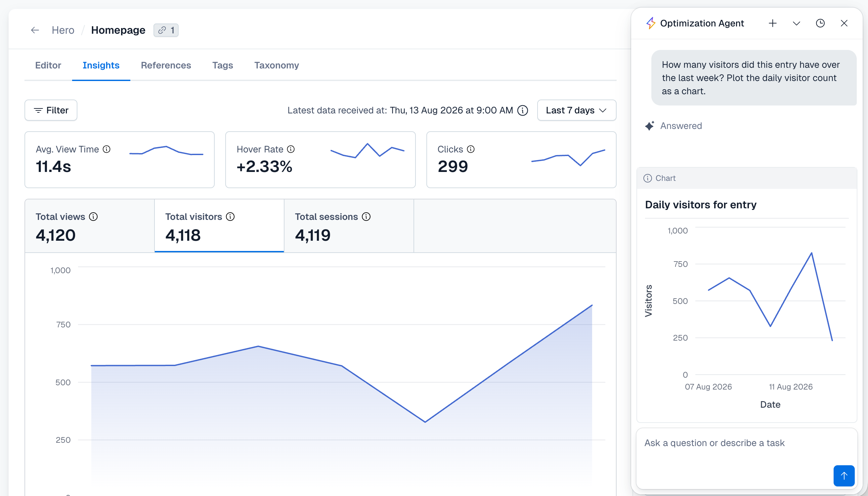Click the Clicks info icon
The image size is (868, 496).
click(x=471, y=149)
